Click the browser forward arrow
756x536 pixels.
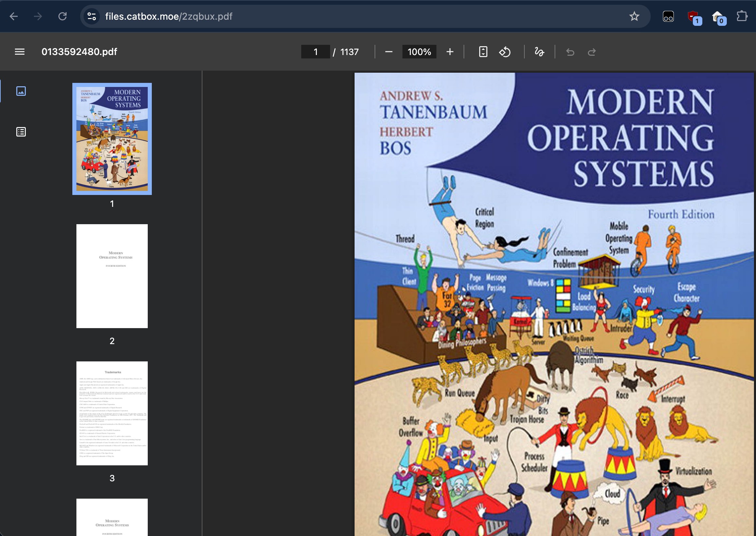pyautogui.click(x=38, y=16)
